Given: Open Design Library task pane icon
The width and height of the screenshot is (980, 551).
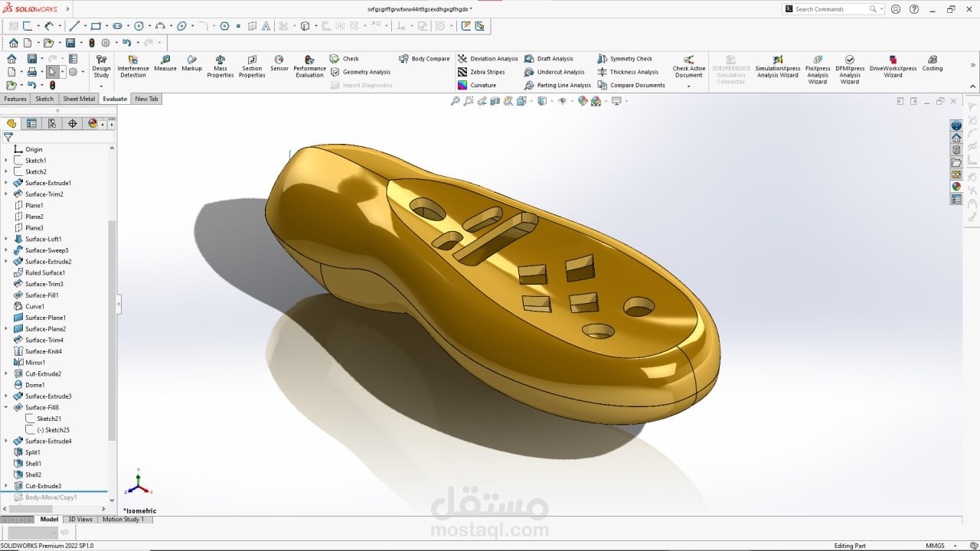Looking at the screenshot, I should coord(956,150).
